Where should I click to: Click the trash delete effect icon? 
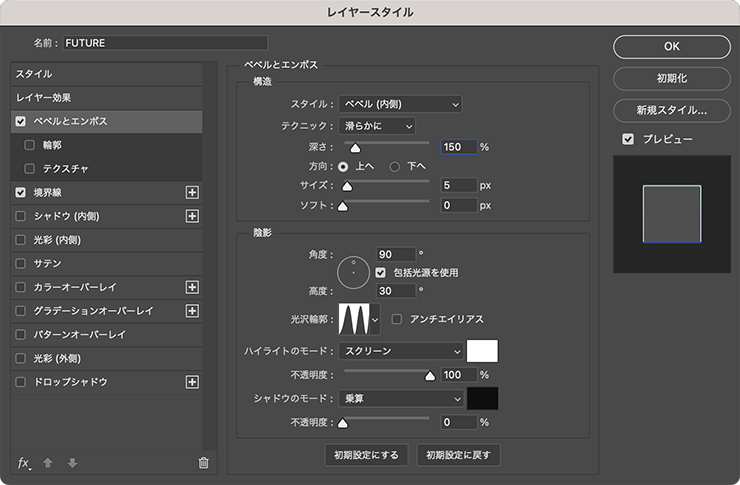point(204,462)
